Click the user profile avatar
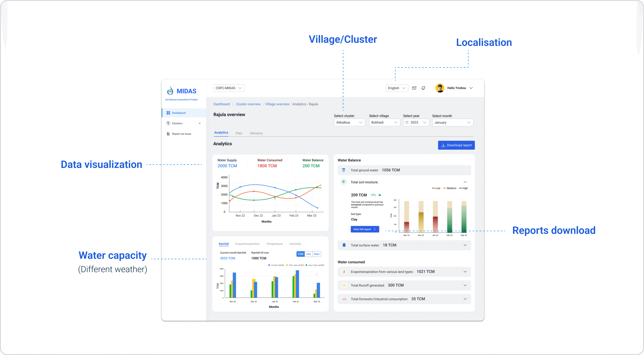644x355 pixels. click(x=440, y=88)
